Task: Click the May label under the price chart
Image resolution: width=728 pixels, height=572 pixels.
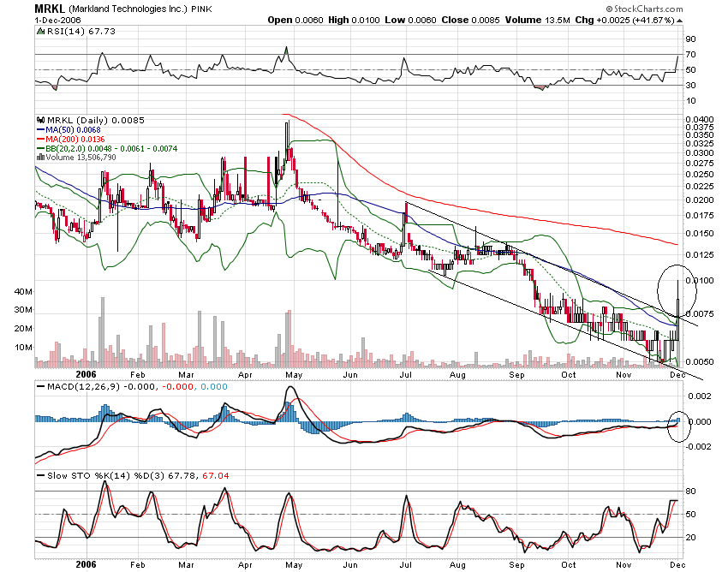Action: point(294,375)
